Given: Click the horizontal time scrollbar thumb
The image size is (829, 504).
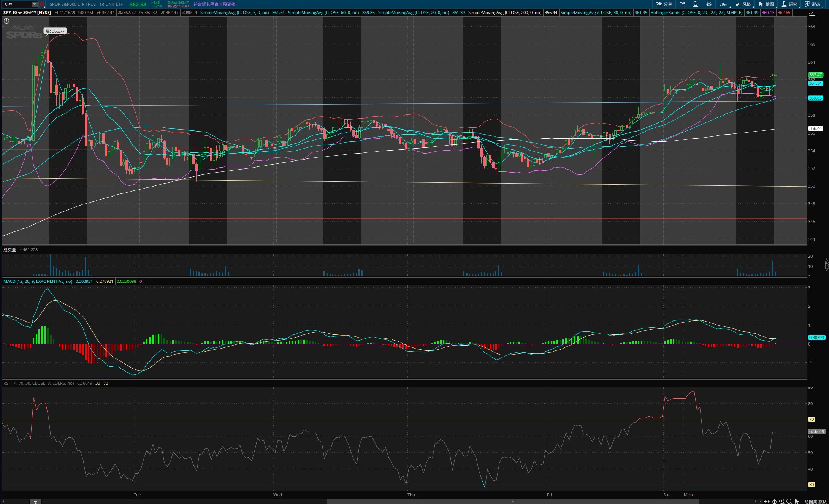Looking at the screenshot, I should coord(513,501).
